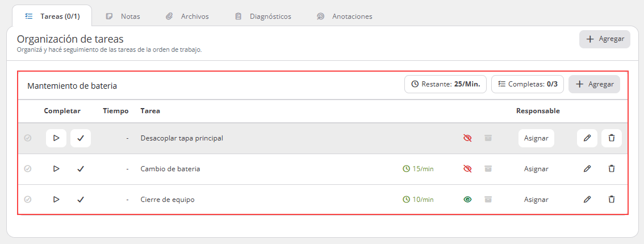Assign responsable for Cierre de equipo
Screen dimensions: 644x244
(x=536, y=200)
